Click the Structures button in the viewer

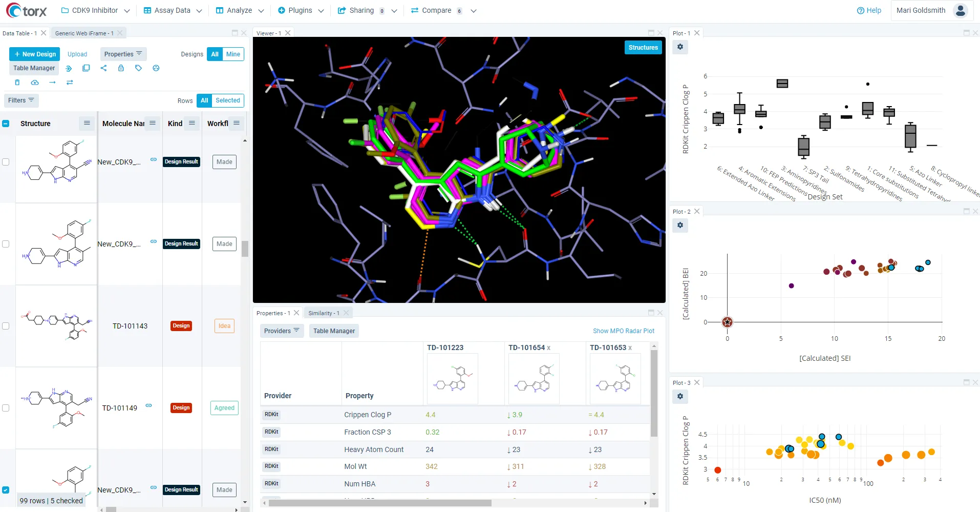pyautogui.click(x=643, y=48)
